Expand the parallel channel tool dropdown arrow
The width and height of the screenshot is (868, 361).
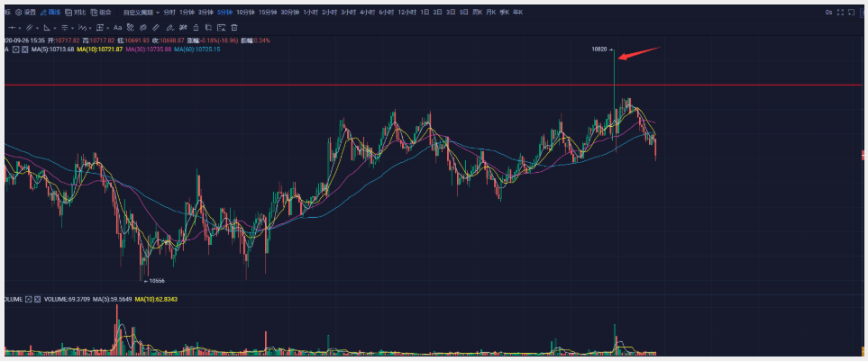tap(37, 28)
